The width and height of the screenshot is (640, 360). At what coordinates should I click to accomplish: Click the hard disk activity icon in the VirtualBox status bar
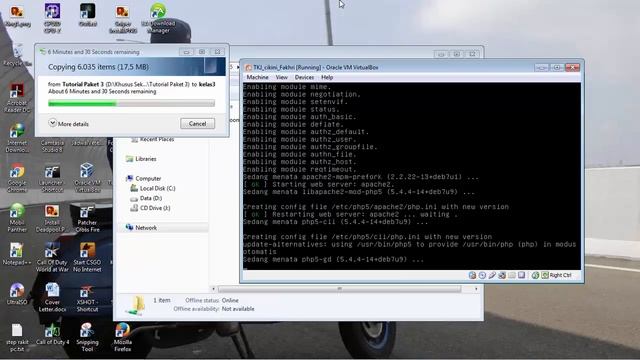pos(472,276)
